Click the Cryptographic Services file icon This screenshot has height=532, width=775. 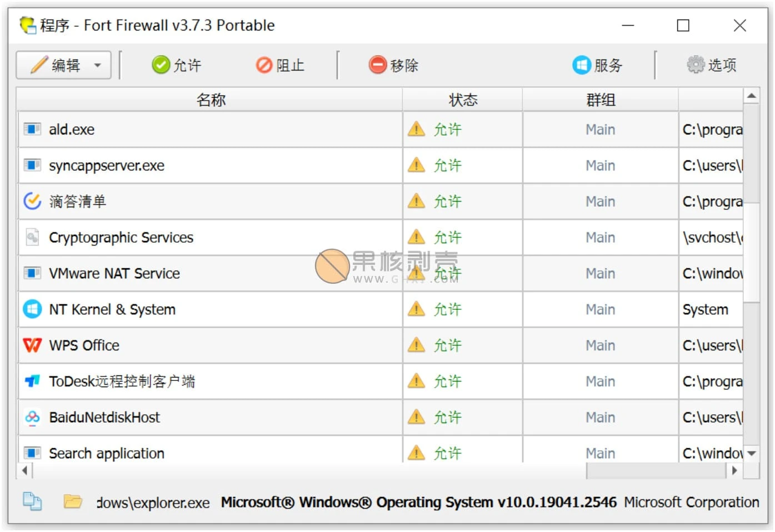[32, 237]
